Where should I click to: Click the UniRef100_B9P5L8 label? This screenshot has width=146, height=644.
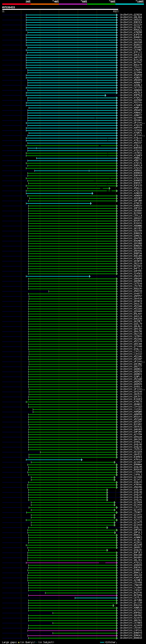pos(131,95)
